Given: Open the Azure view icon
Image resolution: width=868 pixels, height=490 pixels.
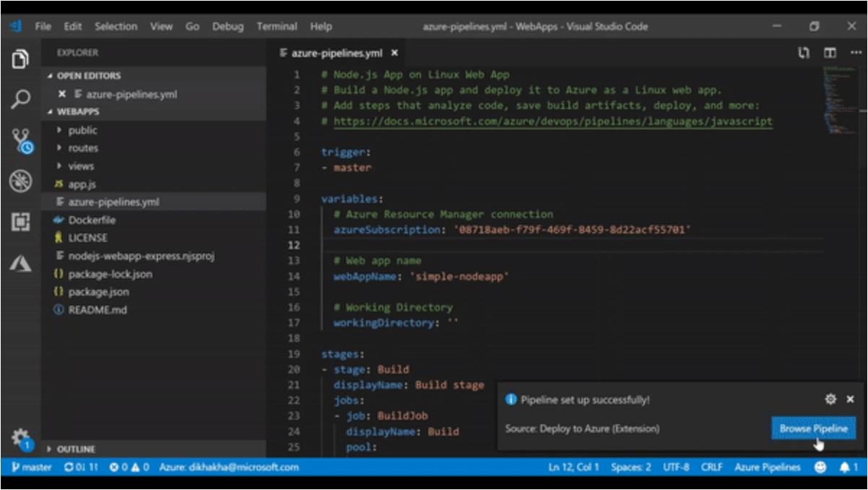Looking at the screenshot, I should 20,264.
